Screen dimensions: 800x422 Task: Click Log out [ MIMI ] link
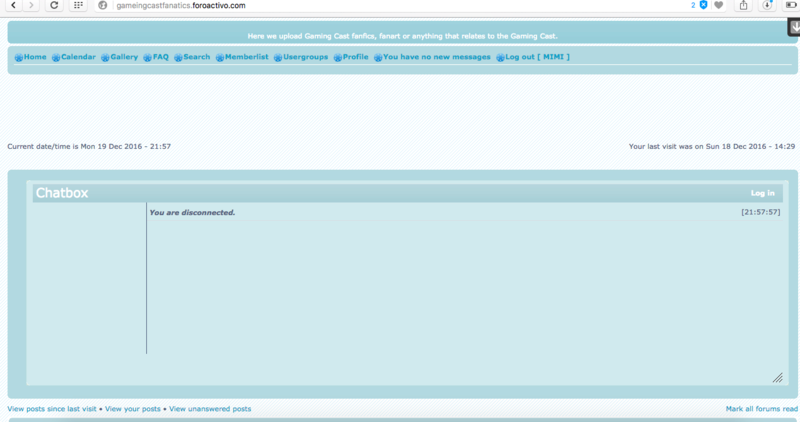(x=537, y=57)
